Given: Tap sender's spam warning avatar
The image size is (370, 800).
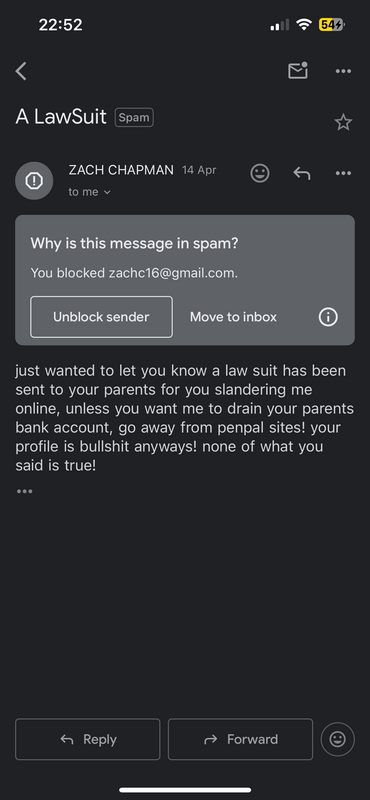Looking at the screenshot, I should click(34, 181).
